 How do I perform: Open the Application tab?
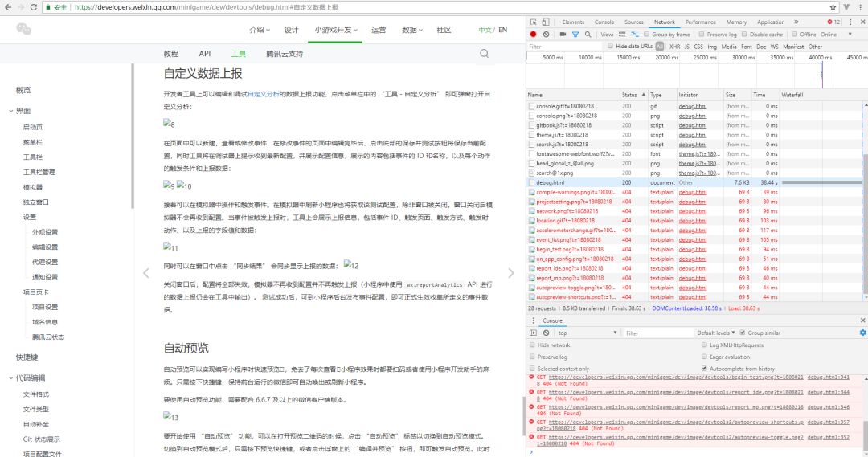click(771, 22)
